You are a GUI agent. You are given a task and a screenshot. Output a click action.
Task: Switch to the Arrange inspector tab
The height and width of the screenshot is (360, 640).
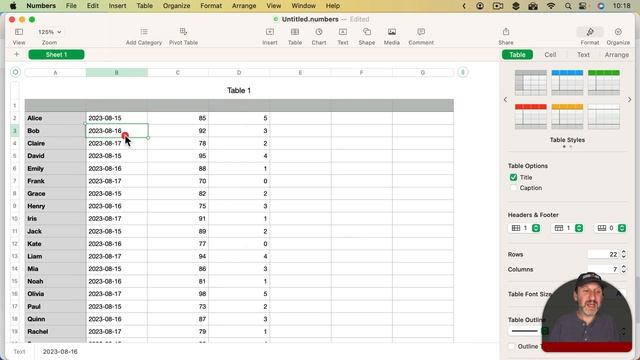(x=616, y=55)
